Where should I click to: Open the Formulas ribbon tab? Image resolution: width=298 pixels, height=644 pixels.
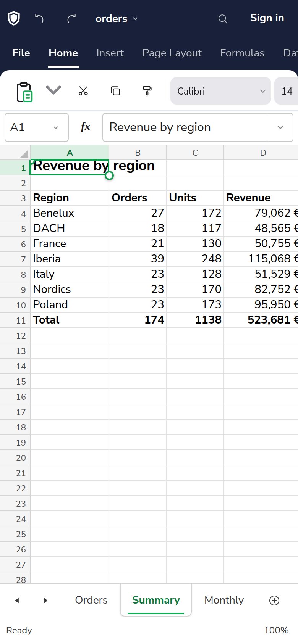tap(242, 53)
